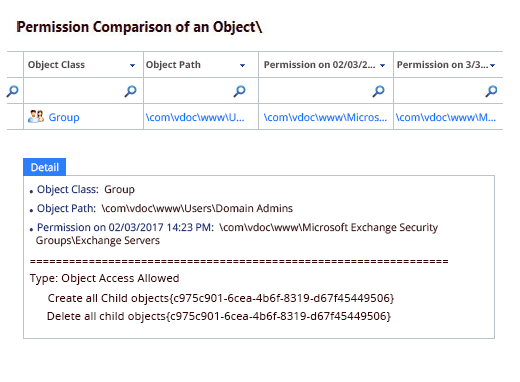
Task: Open the \com\vdoc\www\U... object path link
Action: (195, 117)
